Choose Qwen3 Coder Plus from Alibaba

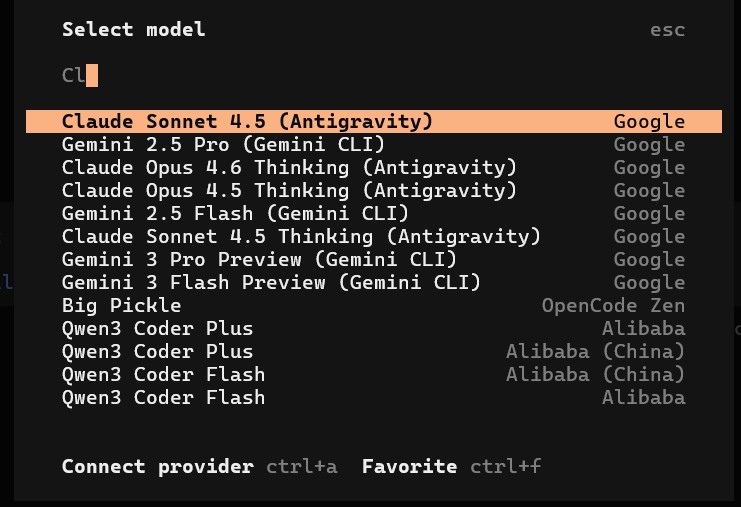click(158, 328)
